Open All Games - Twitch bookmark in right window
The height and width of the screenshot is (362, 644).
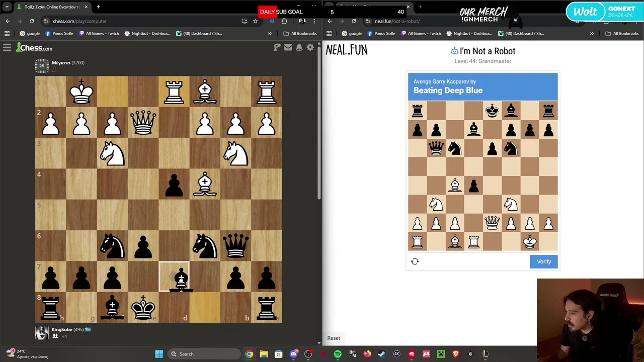tap(421, 34)
